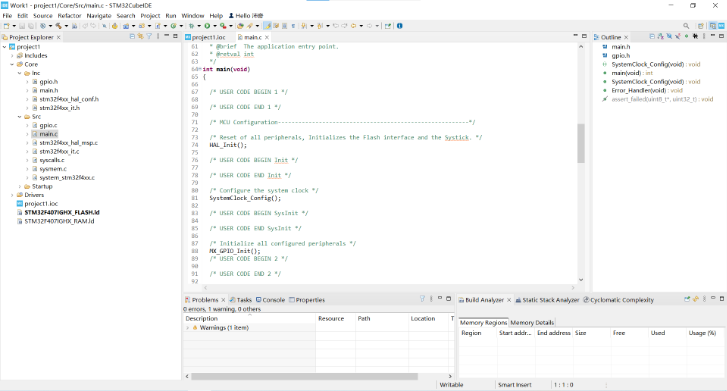Open the Tasks tab
This screenshot has width=727, height=391.
tap(241, 300)
